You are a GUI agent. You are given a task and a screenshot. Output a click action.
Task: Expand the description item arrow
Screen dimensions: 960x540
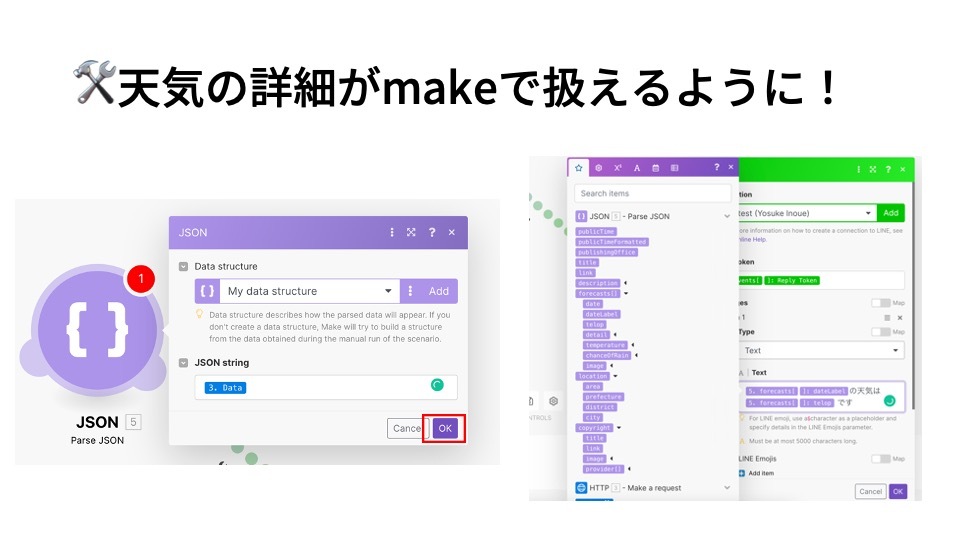[625, 283]
